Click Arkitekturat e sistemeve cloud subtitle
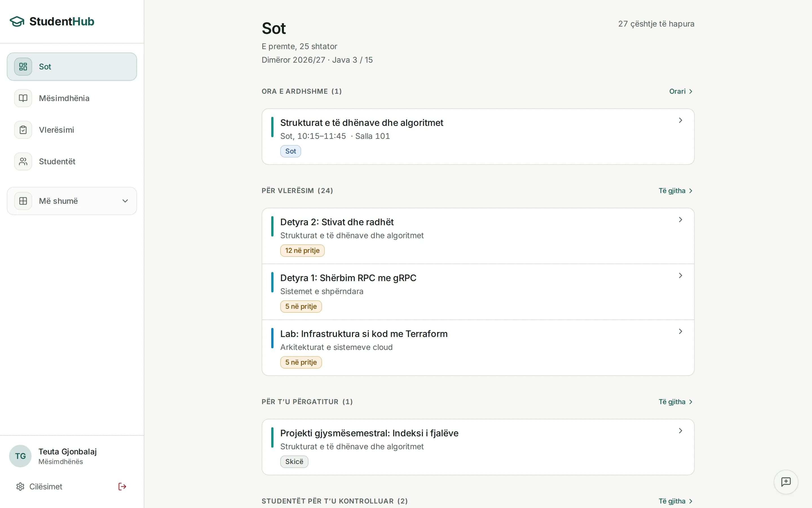This screenshot has height=508, width=812. (x=336, y=347)
